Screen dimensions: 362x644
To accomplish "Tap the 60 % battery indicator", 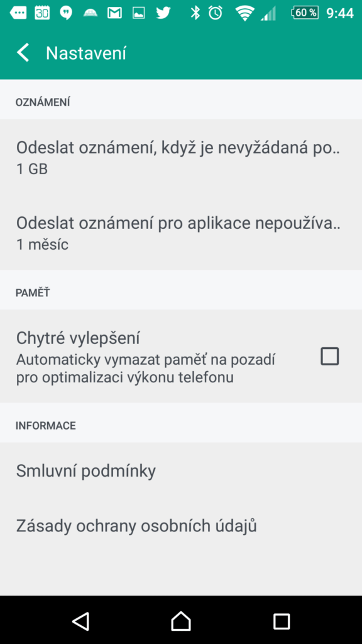I will tap(305, 13).
